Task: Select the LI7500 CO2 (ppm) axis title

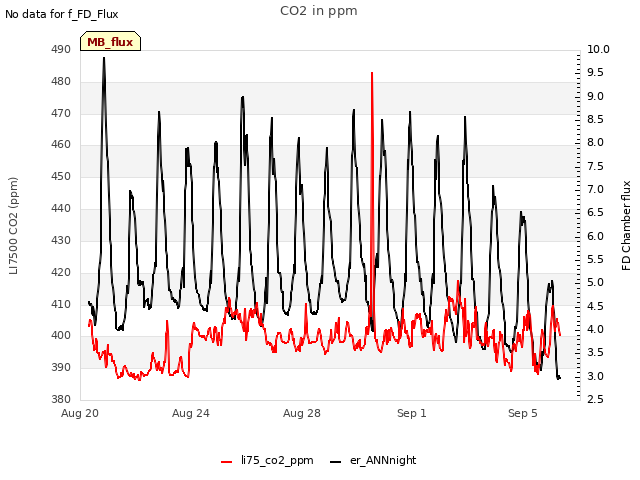Action: [x=13, y=226]
